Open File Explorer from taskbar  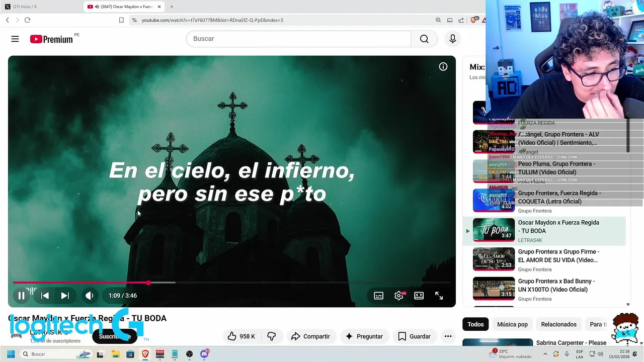click(x=115, y=354)
